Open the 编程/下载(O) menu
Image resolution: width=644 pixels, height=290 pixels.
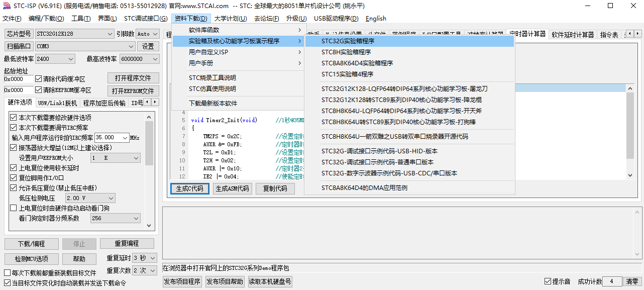point(46,19)
